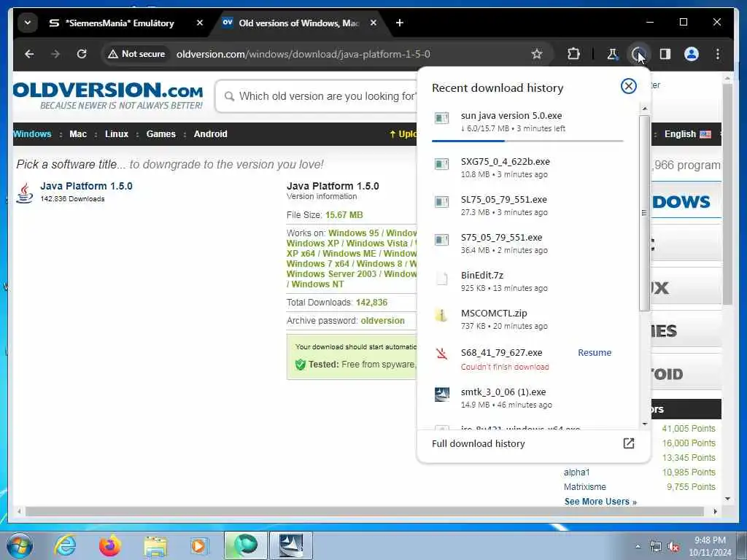747x560 pixels.
Task: Open the side panel icon
Action: 665,54
